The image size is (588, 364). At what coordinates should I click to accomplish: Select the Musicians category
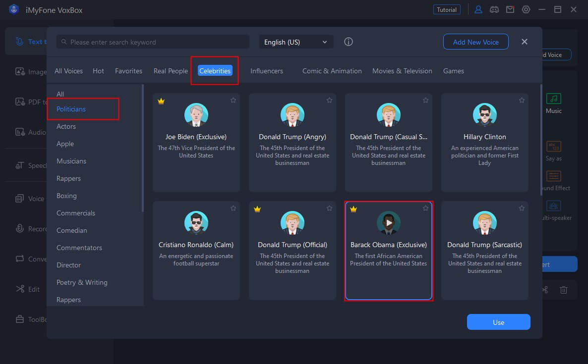71,161
